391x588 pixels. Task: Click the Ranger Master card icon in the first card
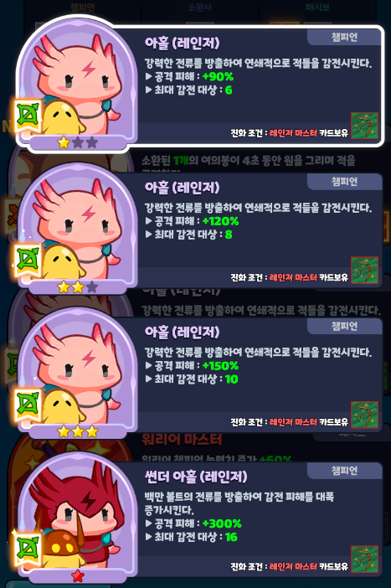[x=364, y=126]
